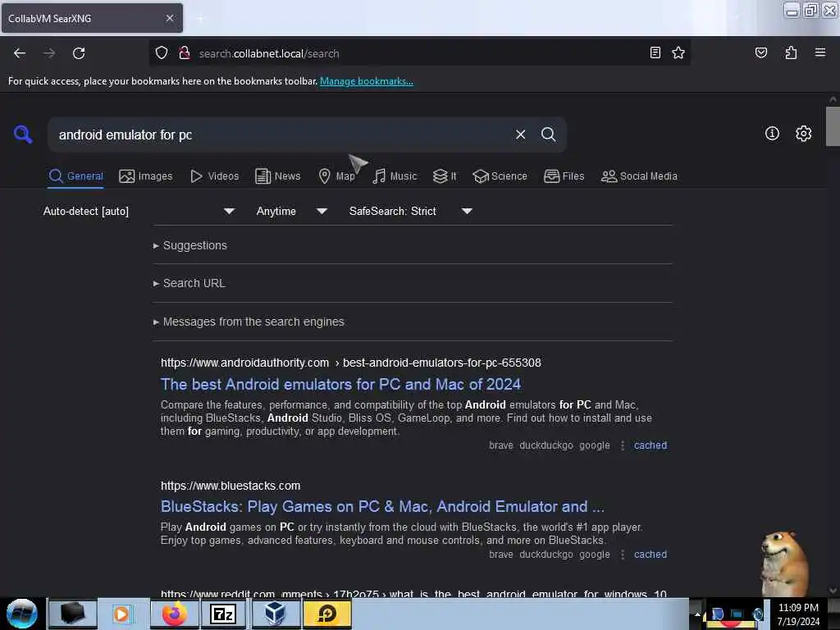Switch to the Images search tab

pyautogui.click(x=146, y=176)
